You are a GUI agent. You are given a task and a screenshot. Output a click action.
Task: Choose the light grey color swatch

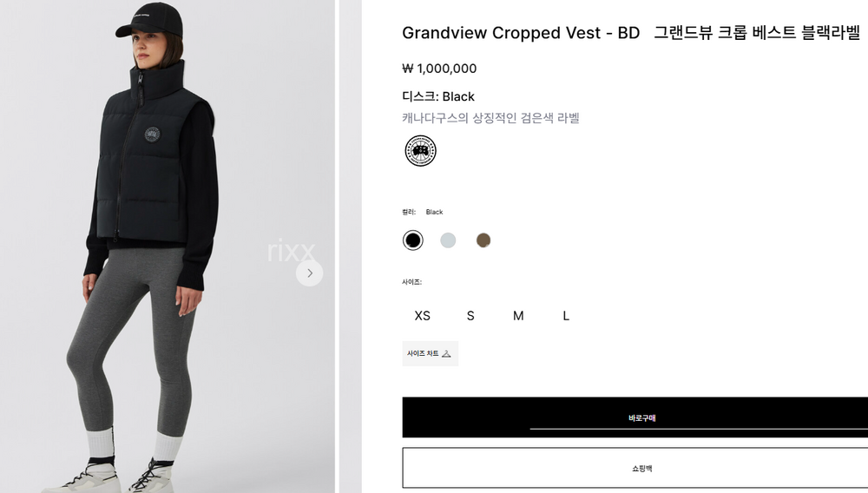(448, 240)
